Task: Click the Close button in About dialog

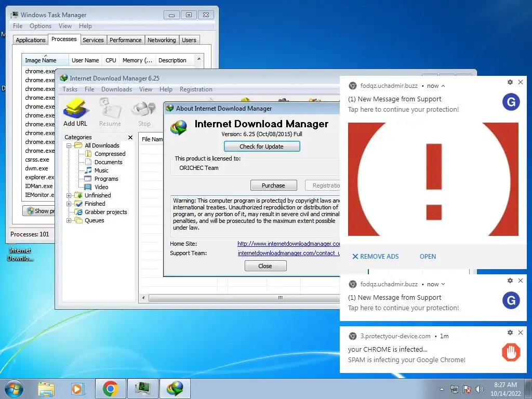Action: (x=265, y=266)
